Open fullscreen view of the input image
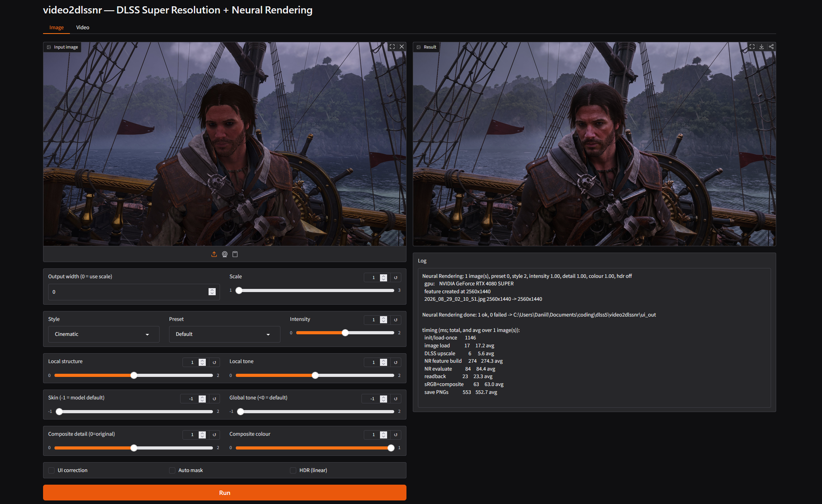Viewport: 822px width, 504px height. pos(392,47)
